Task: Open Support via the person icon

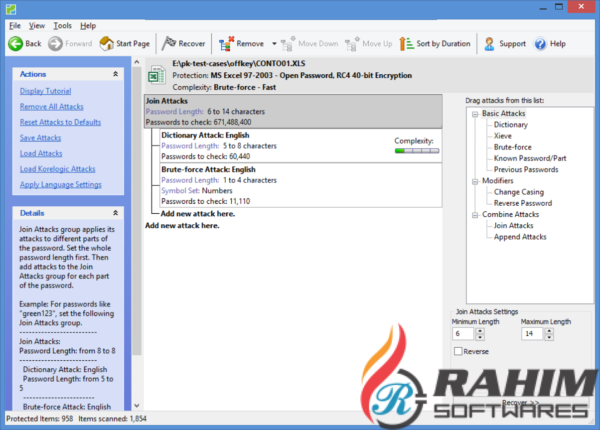Action: 489,44
